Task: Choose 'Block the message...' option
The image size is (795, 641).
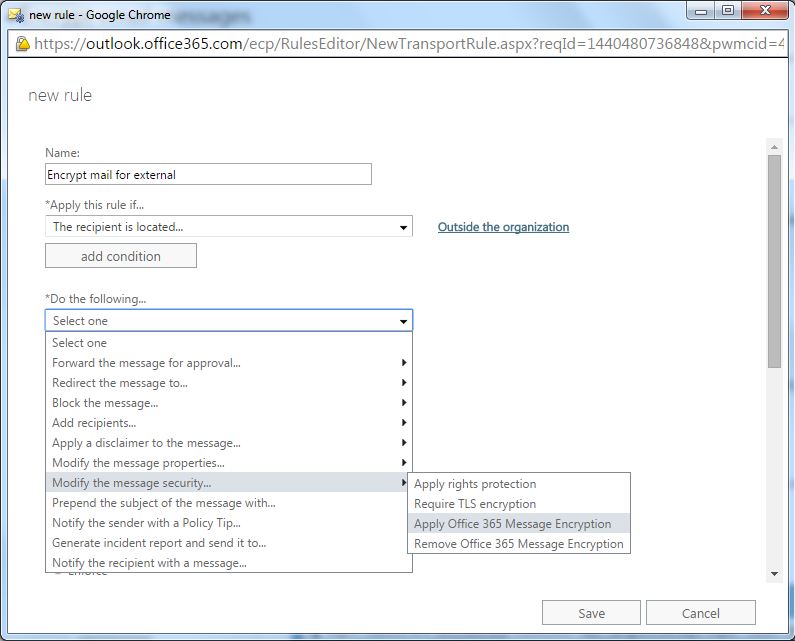Action: (229, 403)
